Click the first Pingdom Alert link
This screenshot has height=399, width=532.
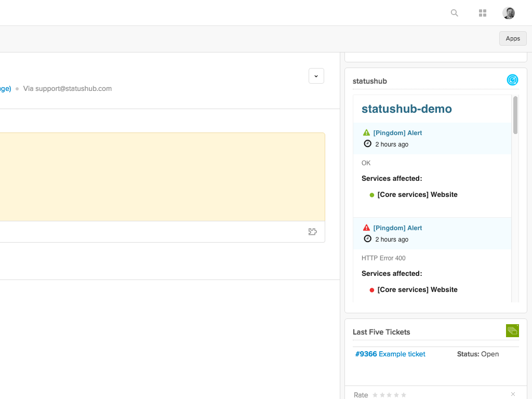point(397,132)
